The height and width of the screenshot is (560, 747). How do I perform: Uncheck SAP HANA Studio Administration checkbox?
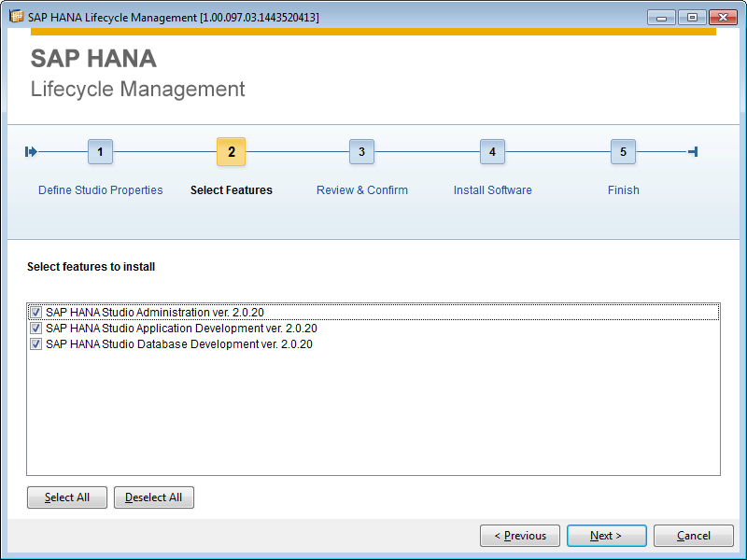(x=35, y=313)
